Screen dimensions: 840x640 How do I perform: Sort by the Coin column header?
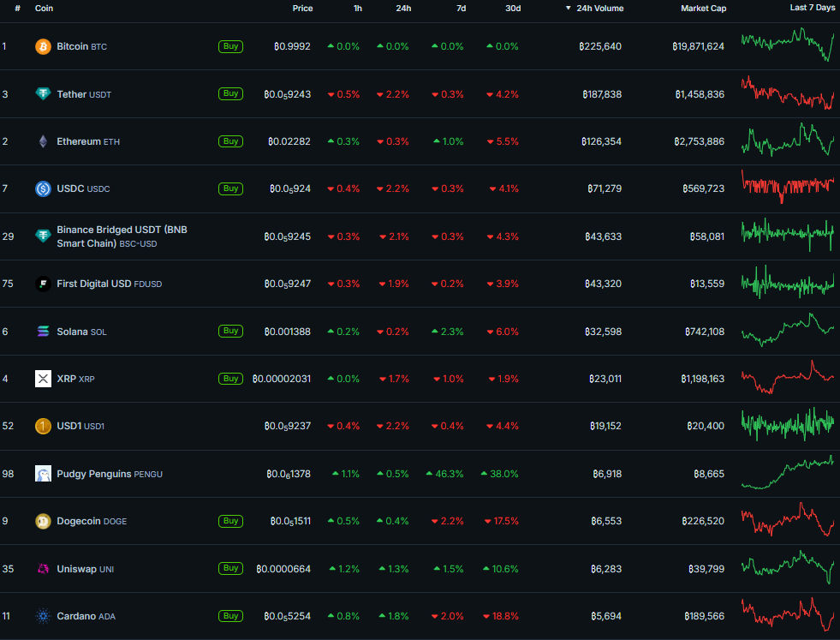(x=44, y=8)
